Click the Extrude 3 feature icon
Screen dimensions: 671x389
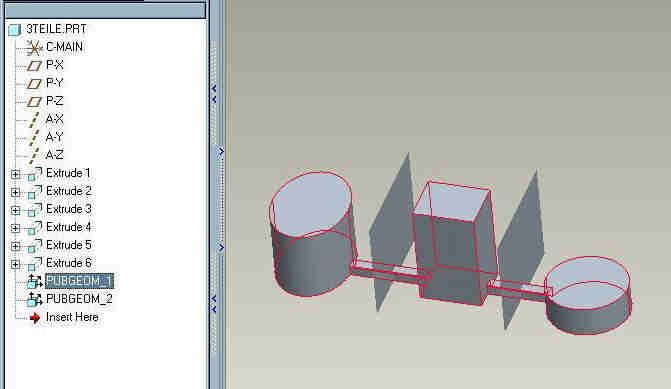coord(35,210)
